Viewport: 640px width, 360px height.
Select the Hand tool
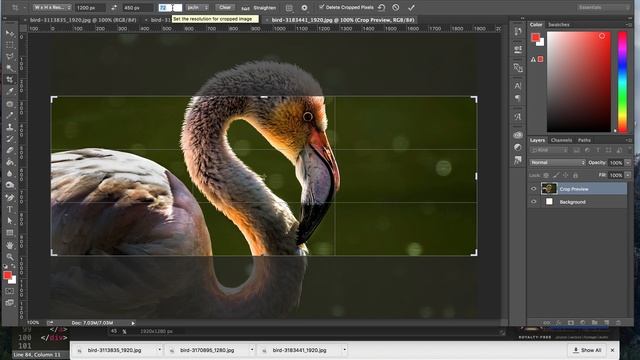point(10,245)
